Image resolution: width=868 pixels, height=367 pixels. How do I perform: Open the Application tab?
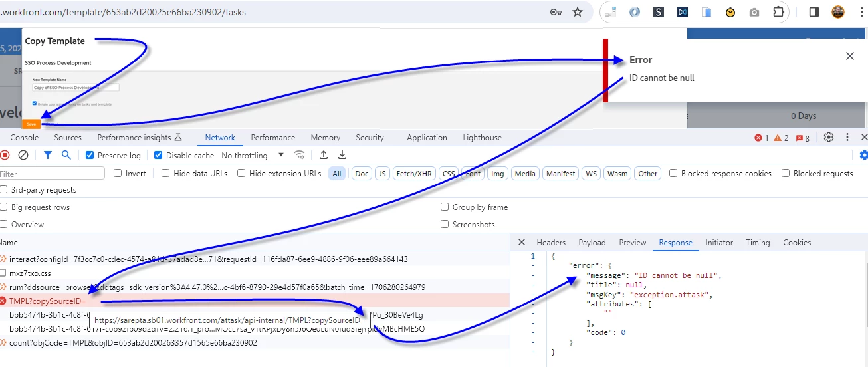coord(427,138)
